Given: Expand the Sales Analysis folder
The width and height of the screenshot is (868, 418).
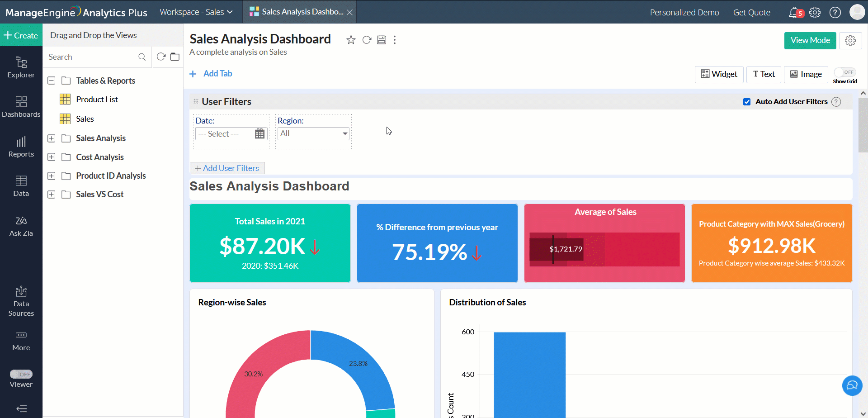Looking at the screenshot, I should [x=52, y=138].
